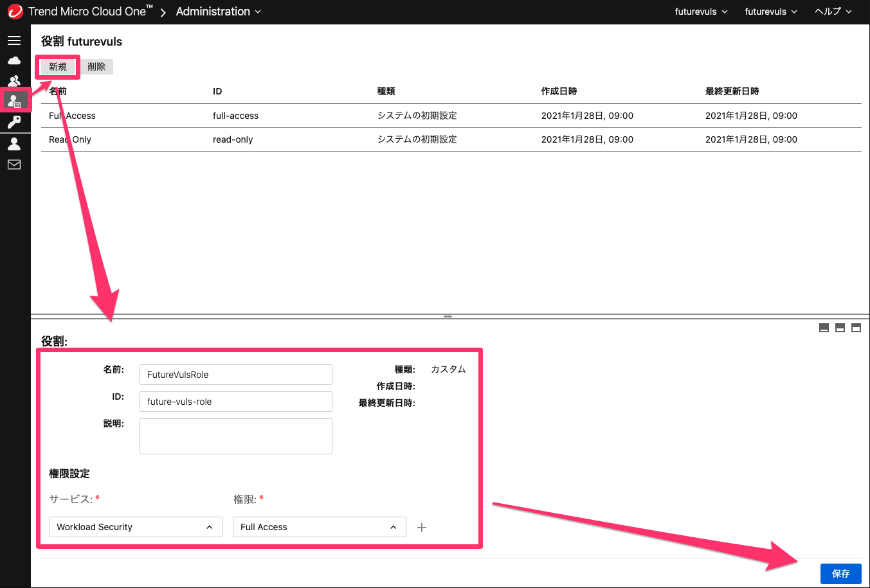Select the Roles icon in sidebar

point(14,101)
